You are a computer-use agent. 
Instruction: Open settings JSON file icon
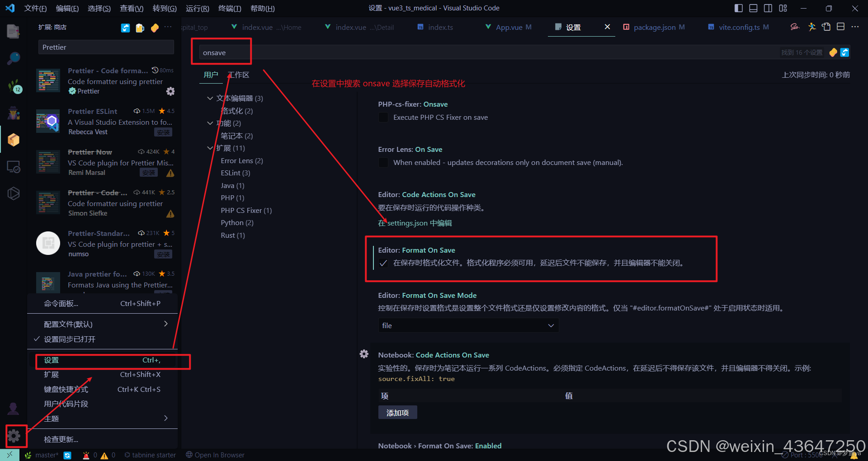826,27
